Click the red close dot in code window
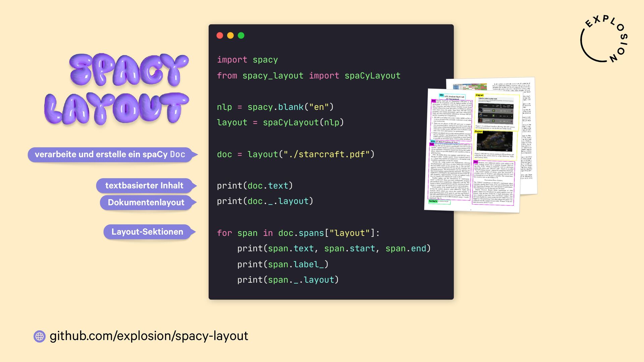This screenshot has width=644, height=362. (x=220, y=36)
